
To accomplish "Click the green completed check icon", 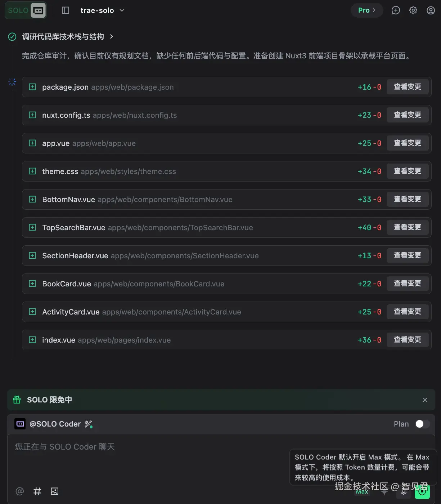I will pos(12,37).
